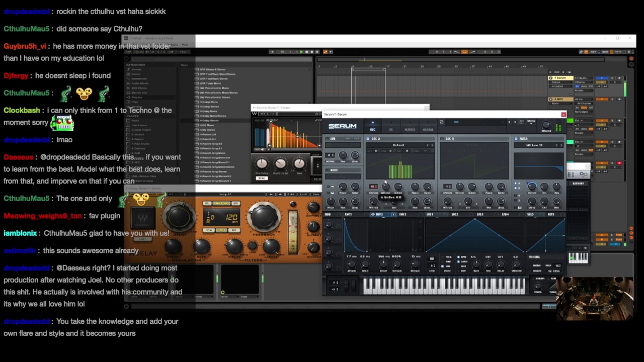The image size is (644, 362).
Task: Select previous OSC A wavetable arrow
Action: (428, 145)
